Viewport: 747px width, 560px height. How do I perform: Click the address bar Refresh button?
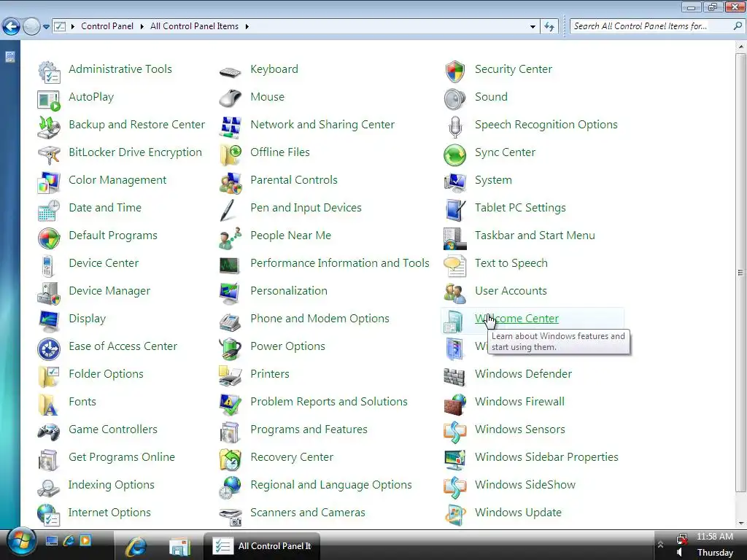(549, 27)
